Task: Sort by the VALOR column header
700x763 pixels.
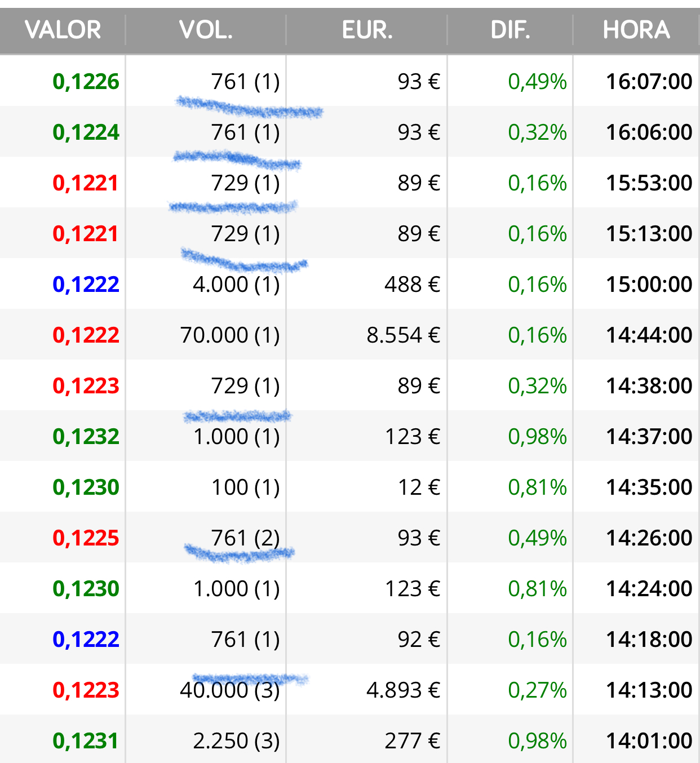Action: pyautogui.click(x=63, y=30)
